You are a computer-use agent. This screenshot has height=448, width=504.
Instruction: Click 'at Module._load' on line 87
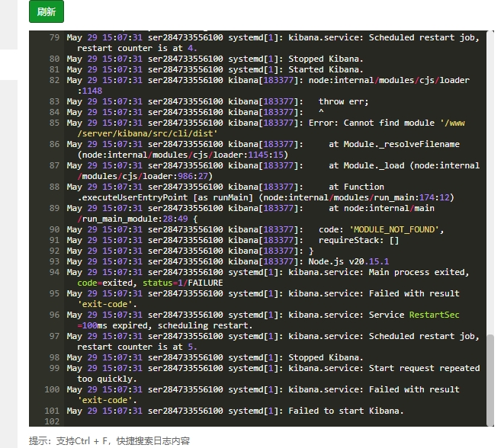366,165
